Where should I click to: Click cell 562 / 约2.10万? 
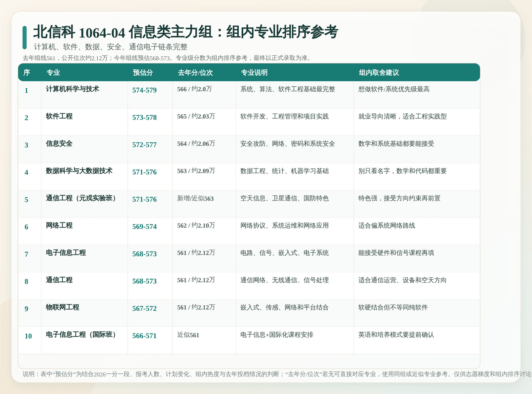(196, 226)
